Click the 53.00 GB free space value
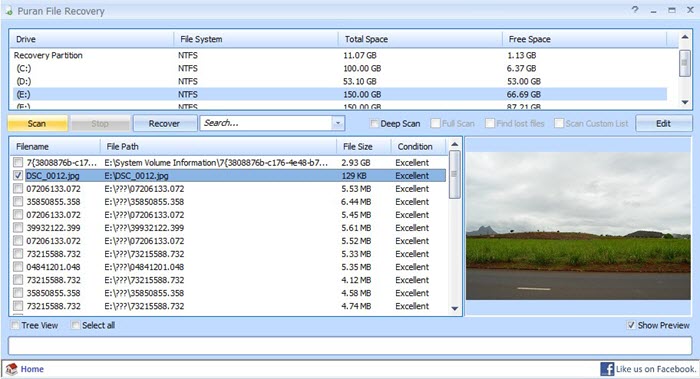Image resolution: width=700 pixels, height=379 pixels. coord(524,81)
